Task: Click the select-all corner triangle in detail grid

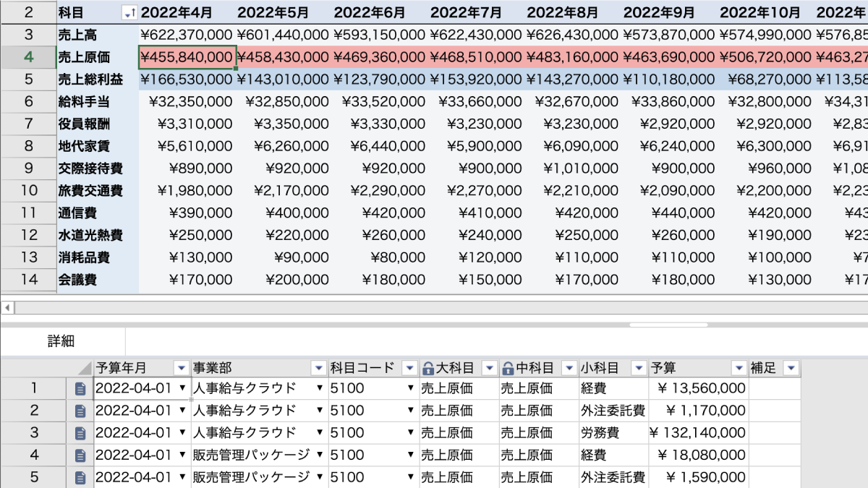Action: (85, 368)
